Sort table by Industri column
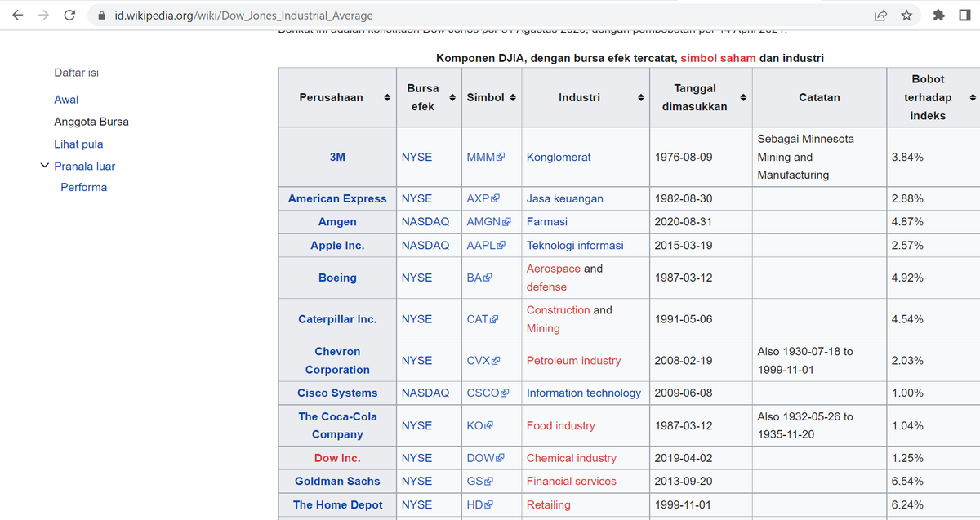 (642, 98)
